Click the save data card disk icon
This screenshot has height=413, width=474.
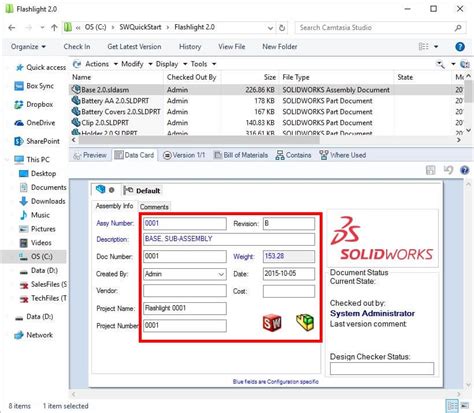click(430, 170)
